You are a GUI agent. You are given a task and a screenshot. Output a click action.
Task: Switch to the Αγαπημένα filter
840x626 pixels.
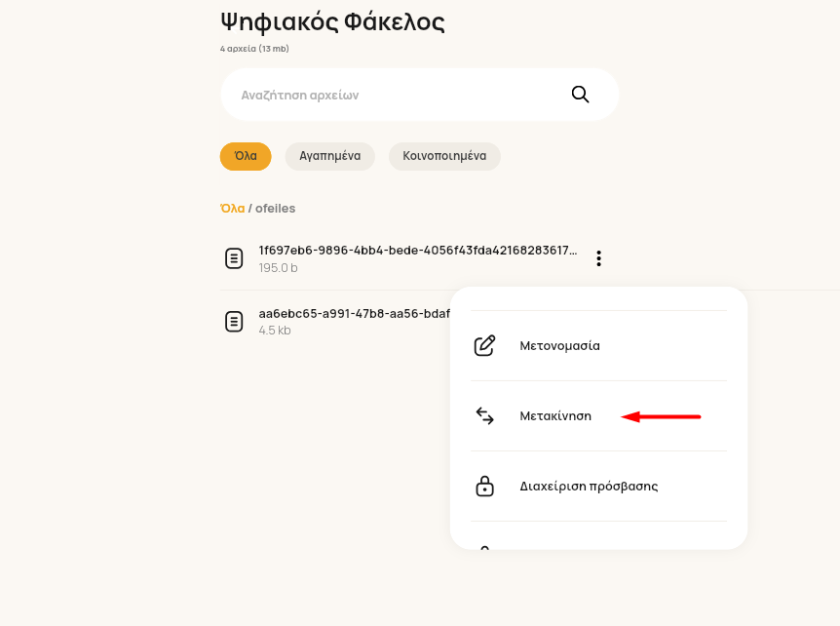point(330,156)
